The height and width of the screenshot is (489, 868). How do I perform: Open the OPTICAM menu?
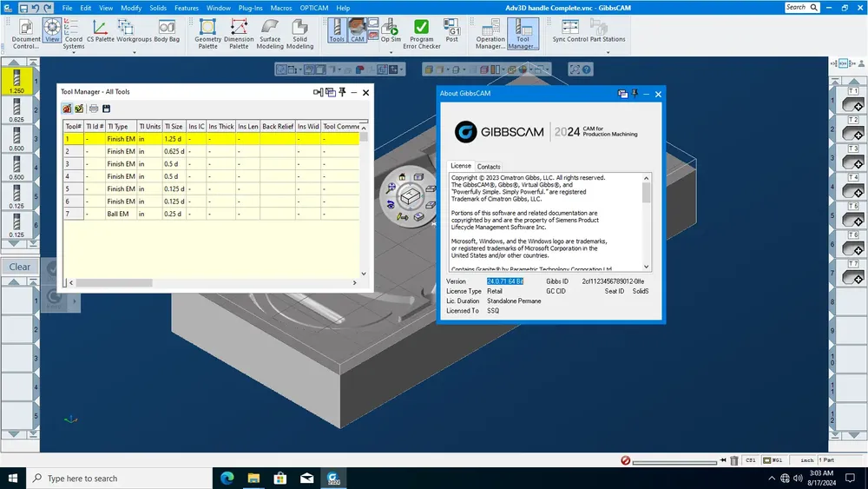[314, 8]
